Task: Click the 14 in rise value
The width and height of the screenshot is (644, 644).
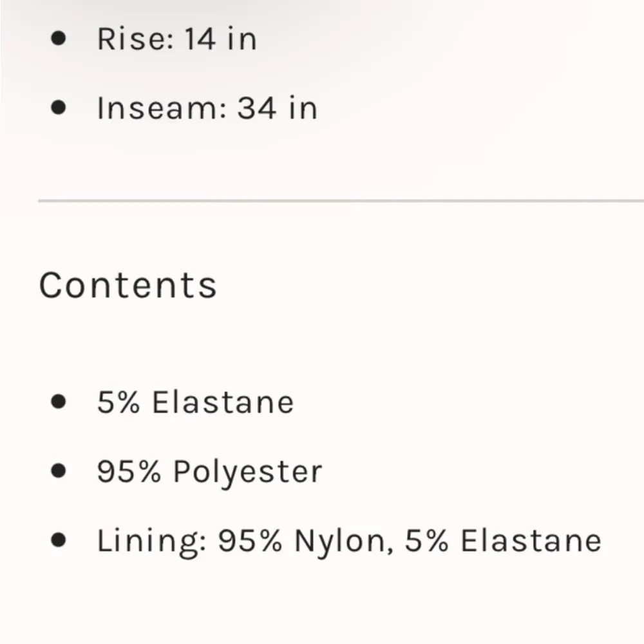Action: (220, 39)
